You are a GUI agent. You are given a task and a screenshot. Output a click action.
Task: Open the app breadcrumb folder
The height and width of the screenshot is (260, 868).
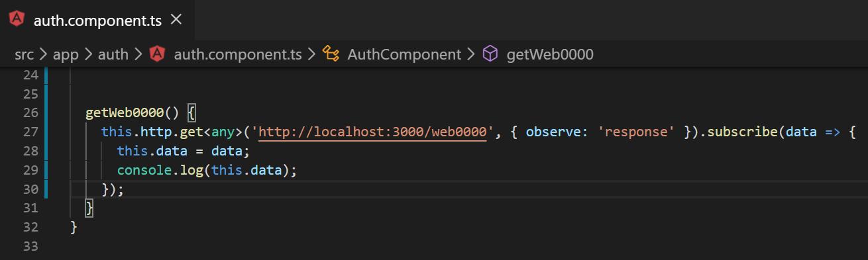[66, 54]
